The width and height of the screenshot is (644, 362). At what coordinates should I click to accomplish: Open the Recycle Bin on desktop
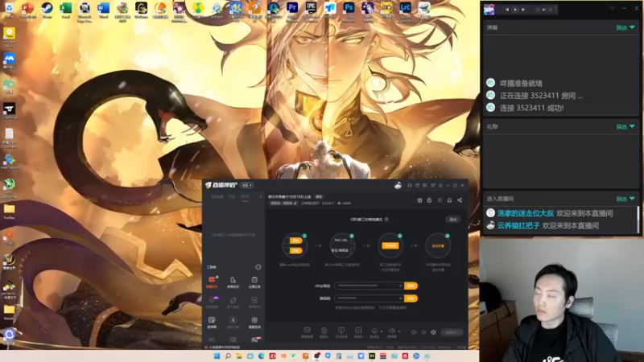9,9
